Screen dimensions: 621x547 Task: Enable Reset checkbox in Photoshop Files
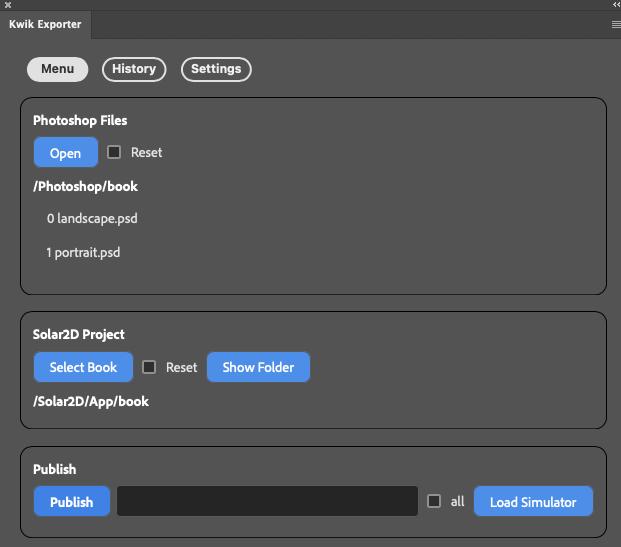(114, 152)
